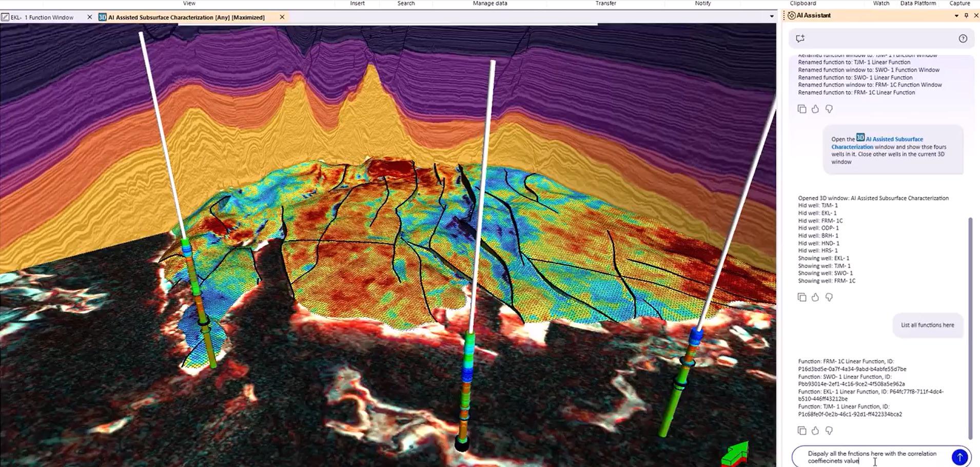Start a new chat in AI Assistant

[x=800, y=38]
